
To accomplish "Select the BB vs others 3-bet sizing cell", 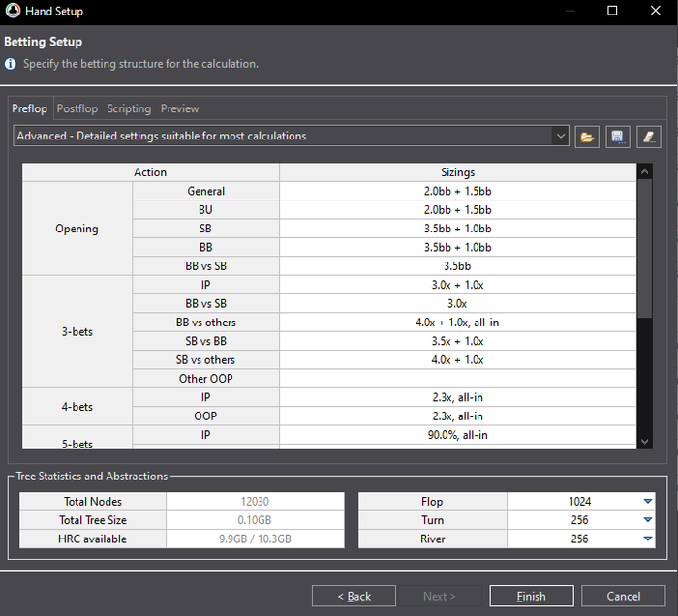I will click(457, 323).
